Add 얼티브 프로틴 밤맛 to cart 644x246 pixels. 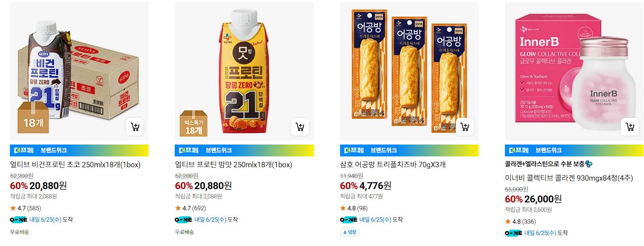299,127
